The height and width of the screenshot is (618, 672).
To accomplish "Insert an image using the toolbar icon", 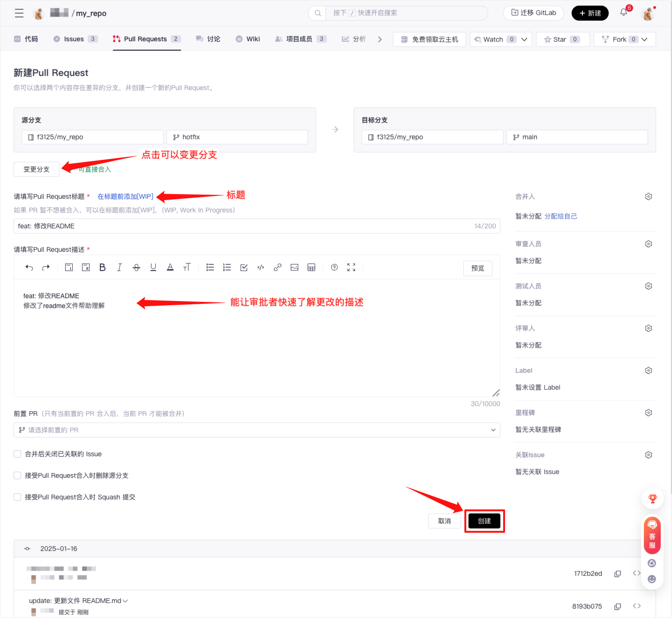I will click(294, 267).
